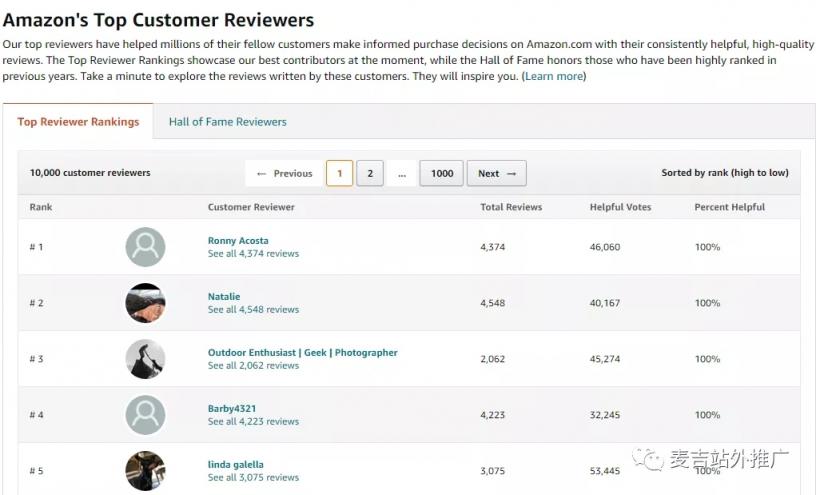Select the # 5 rank cell
The height and width of the screenshot is (495, 816).
pyautogui.click(x=36, y=471)
